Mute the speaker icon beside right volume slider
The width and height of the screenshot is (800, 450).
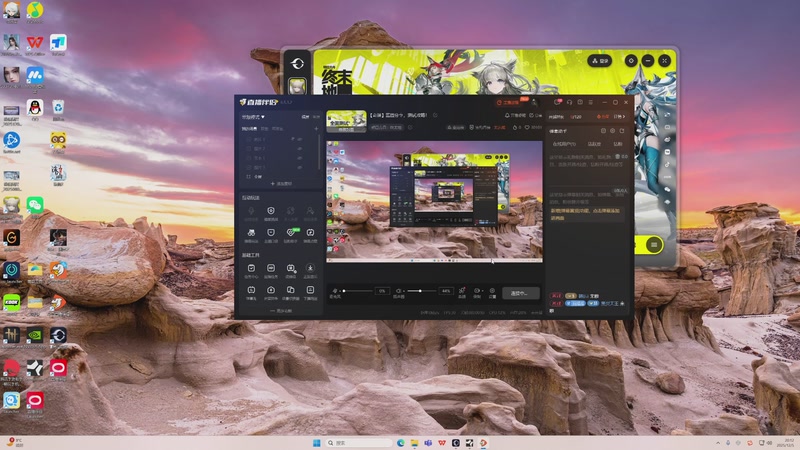398,291
